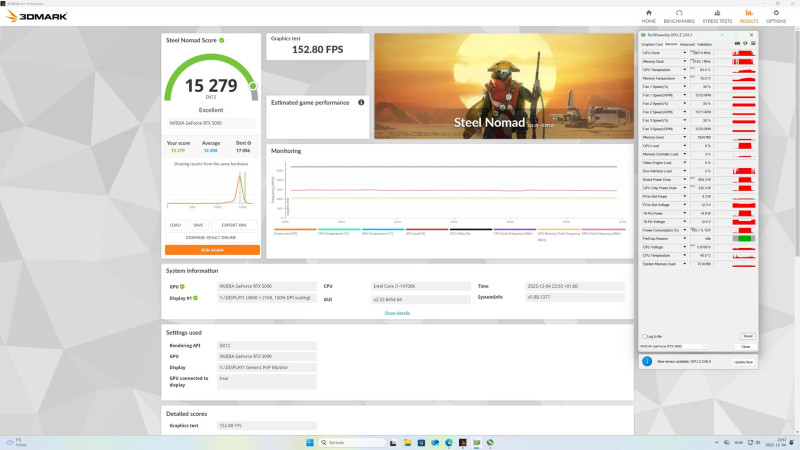This screenshot has width=800, height=450.
Task: Click the 3DMark window vertical scrollbar
Action: point(797,143)
